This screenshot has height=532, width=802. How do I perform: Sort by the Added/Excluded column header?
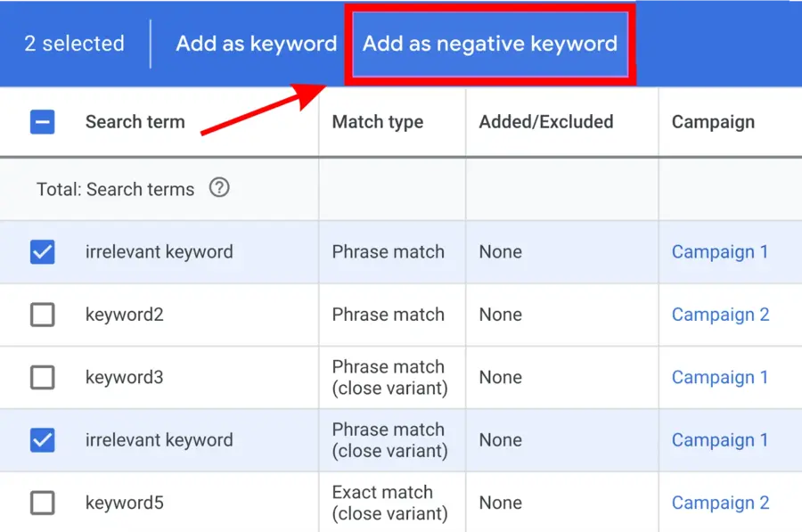pos(545,122)
